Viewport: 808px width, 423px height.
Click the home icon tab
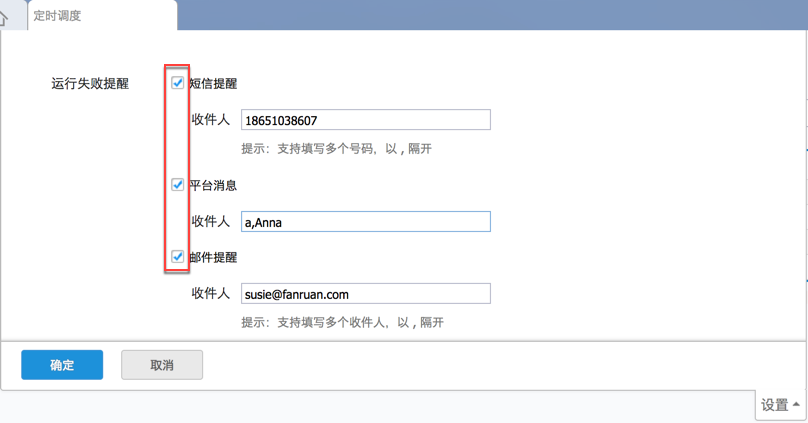pos(7,18)
